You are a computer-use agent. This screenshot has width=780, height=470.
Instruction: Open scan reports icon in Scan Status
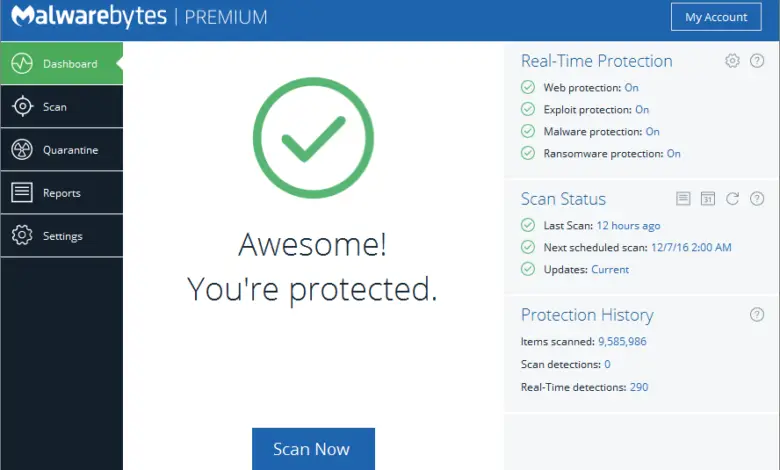point(683,199)
